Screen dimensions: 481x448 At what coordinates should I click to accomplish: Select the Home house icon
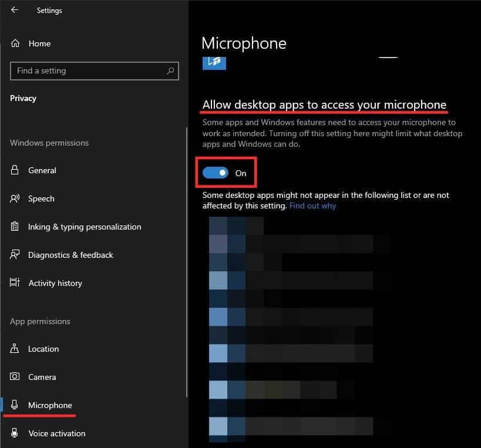pyautogui.click(x=16, y=43)
